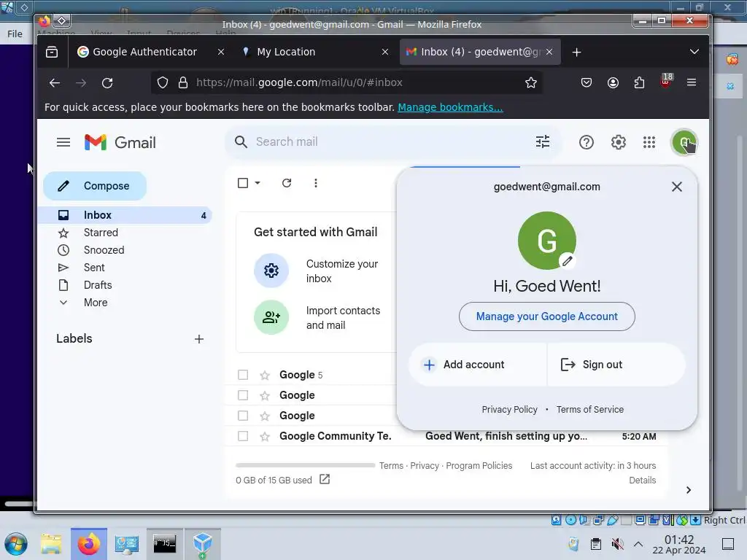Star the Google 5 email

click(265, 376)
